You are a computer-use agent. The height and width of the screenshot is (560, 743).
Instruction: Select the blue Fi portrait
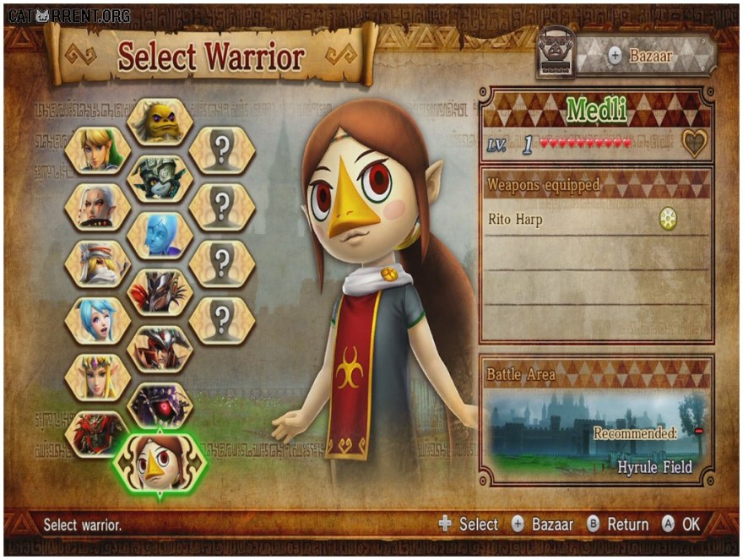coord(160,236)
